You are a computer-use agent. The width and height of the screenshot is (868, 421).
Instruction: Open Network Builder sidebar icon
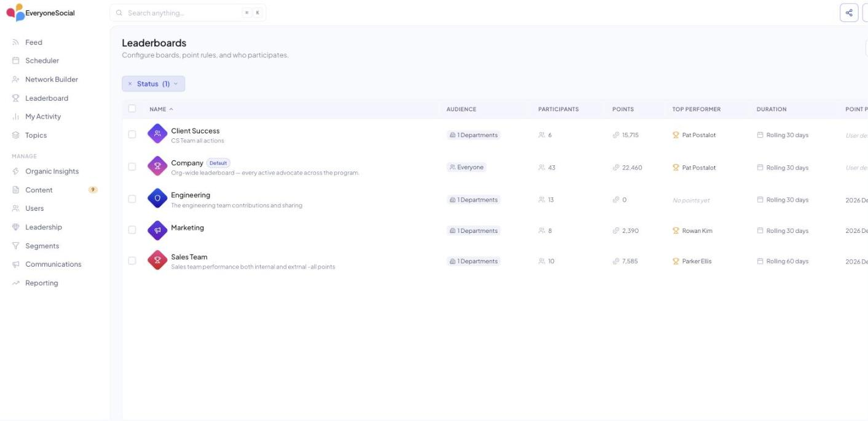[x=16, y=79]
